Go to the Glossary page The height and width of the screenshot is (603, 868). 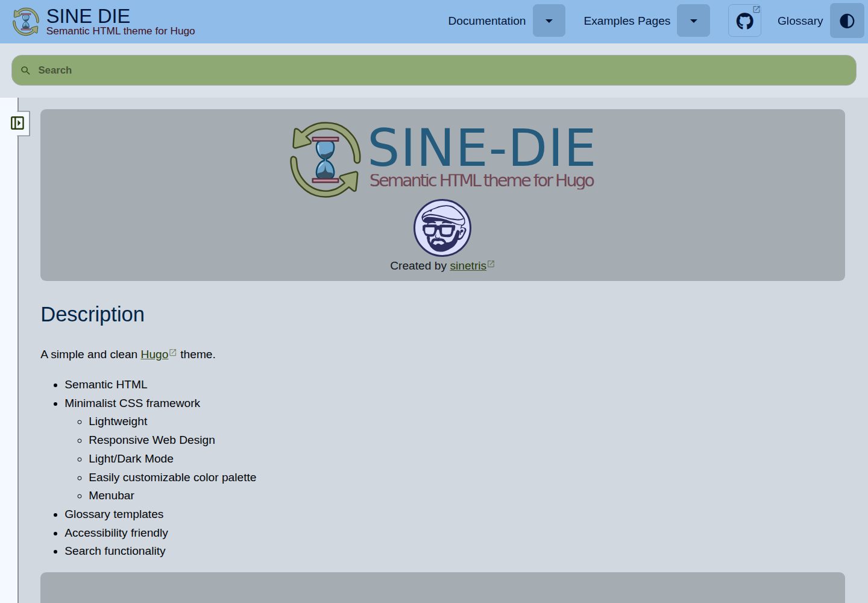point(800,21)
